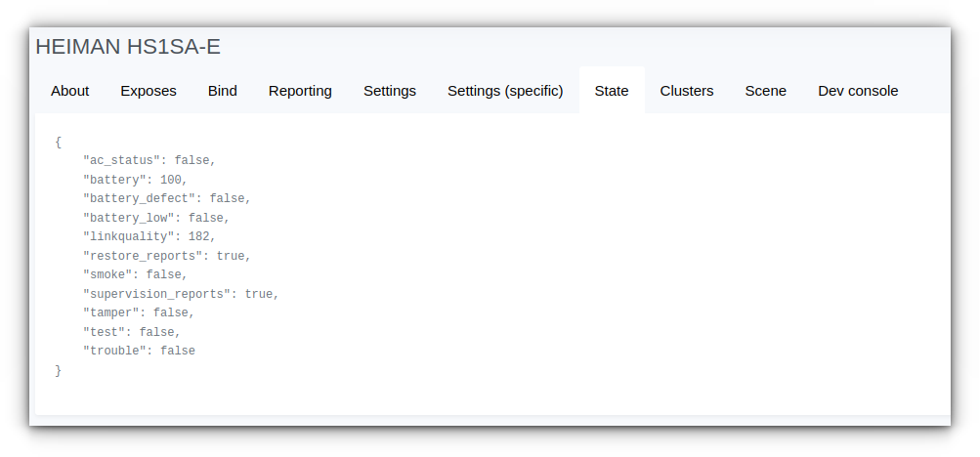
Task: Click the "ac_status" line in state JSON
Action: coord(149,160)
